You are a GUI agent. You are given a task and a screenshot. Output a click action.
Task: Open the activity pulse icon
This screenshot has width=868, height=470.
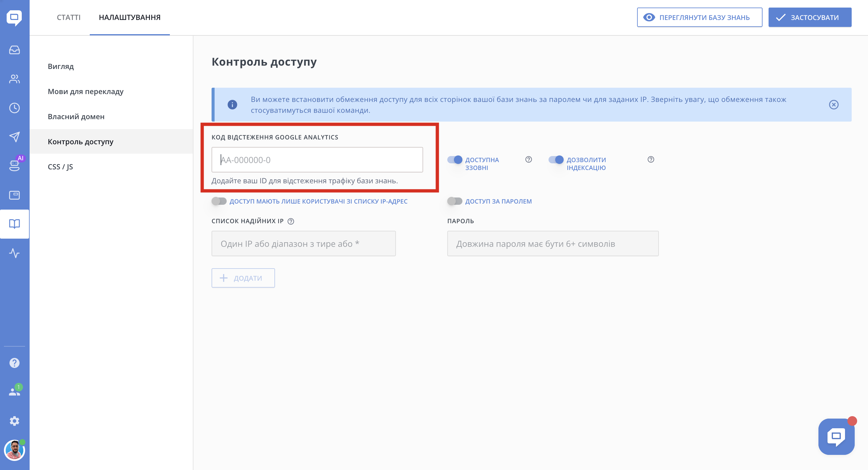tap(15, 253)
